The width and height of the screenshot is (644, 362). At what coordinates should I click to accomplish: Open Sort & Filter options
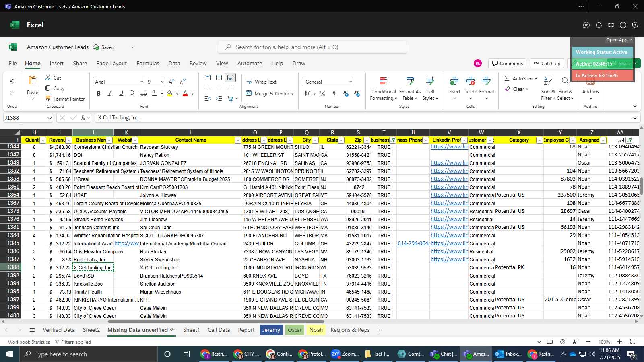548,89
